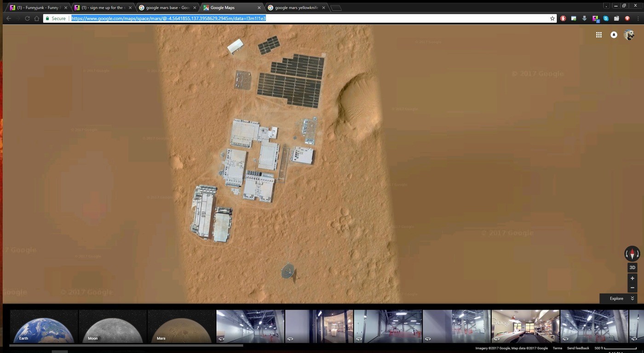Collapse the Explore panel
This screenshot has width=644, height=353.
pyautogui.click(x=618, y=299)
